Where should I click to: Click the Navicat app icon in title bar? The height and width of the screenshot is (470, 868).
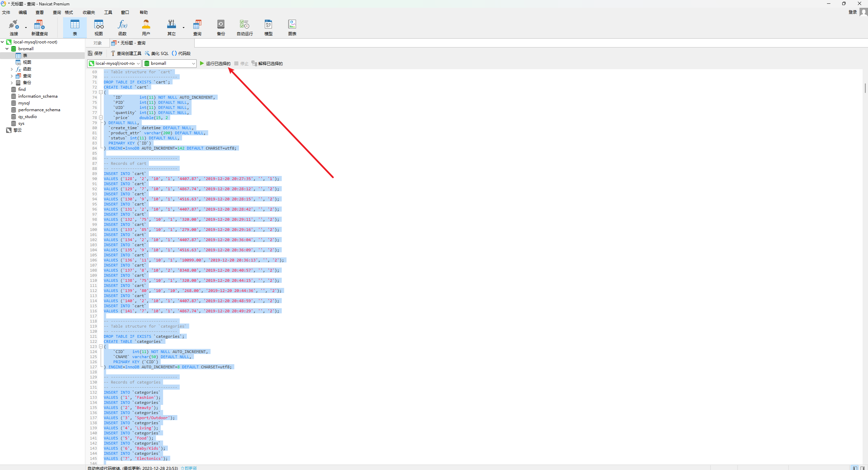pos(3,4)
